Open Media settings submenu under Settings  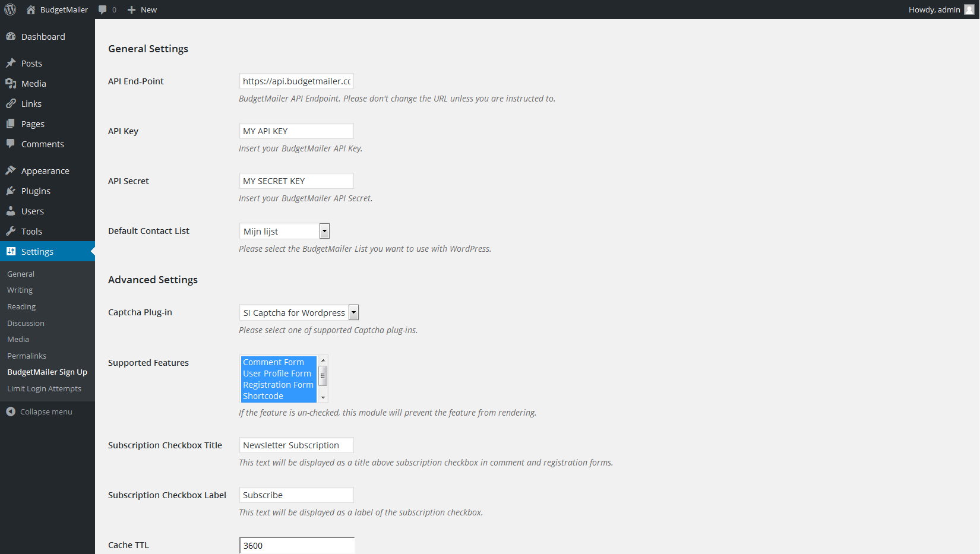(x=18, y=339)
